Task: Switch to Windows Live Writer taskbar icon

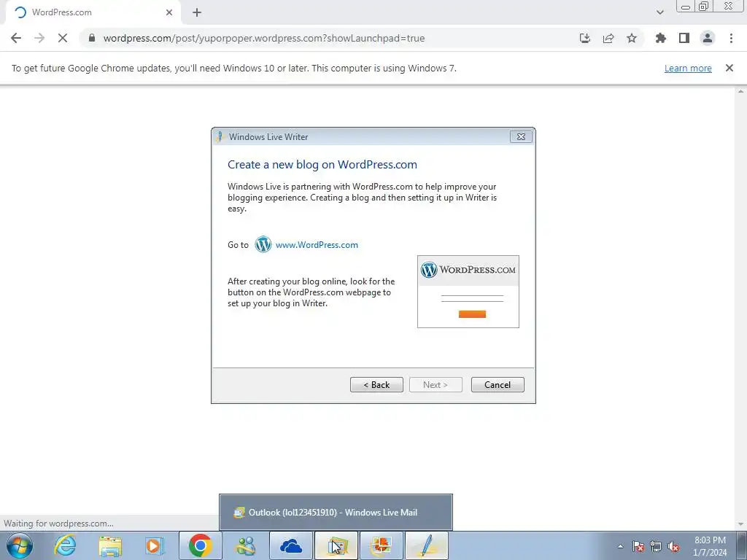Action: coord(426,545)
